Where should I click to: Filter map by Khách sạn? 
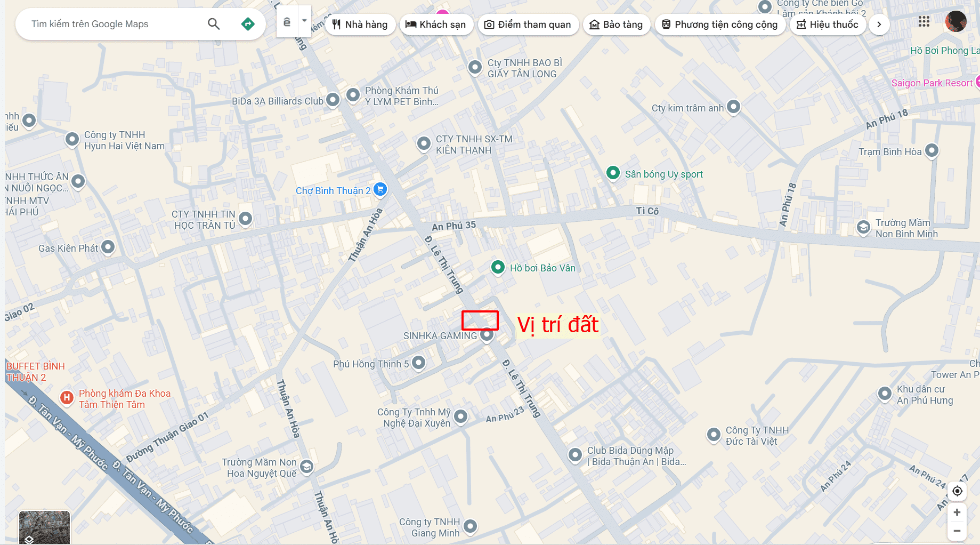pyautogui.click(x=436, y=25)
